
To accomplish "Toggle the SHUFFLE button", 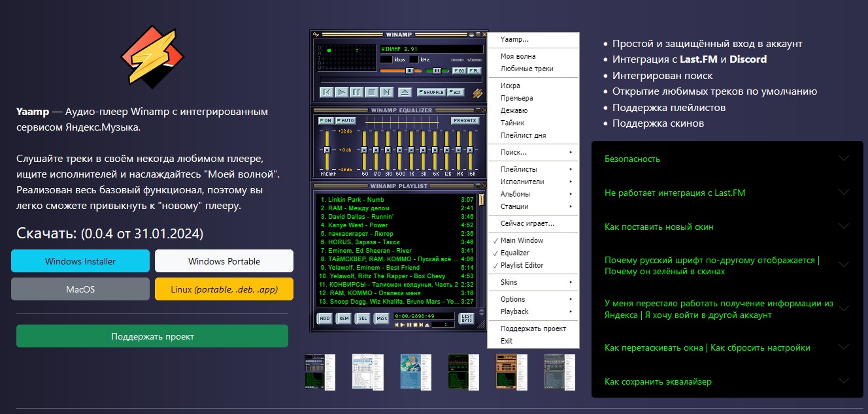I will pyautogui.click(x=431, y=92).
